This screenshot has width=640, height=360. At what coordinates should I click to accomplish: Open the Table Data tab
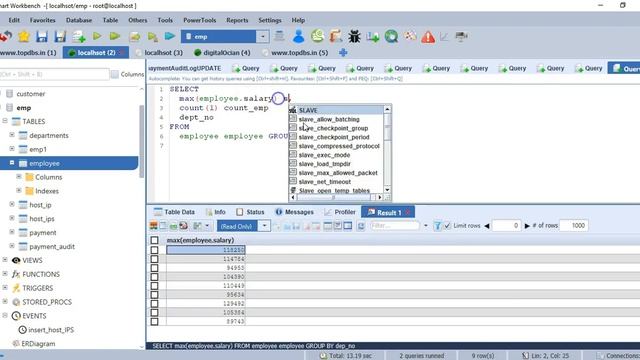(x=174, y=212)
